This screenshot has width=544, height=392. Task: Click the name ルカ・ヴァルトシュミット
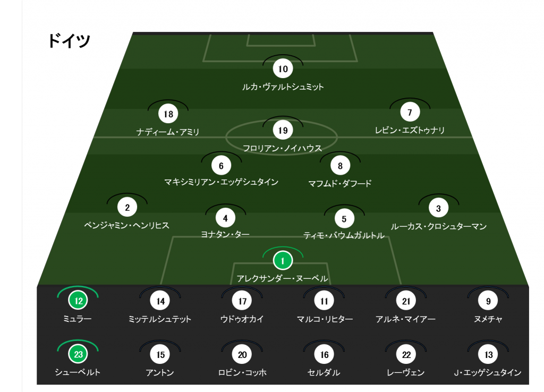click(x=283, y=87)
